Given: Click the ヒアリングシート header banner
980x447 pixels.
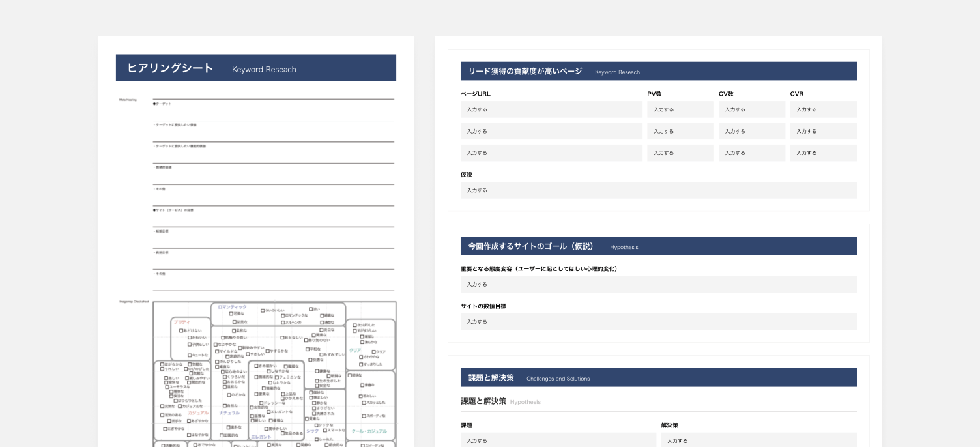Looking at the screenshot, I should [x=255, y=68].
